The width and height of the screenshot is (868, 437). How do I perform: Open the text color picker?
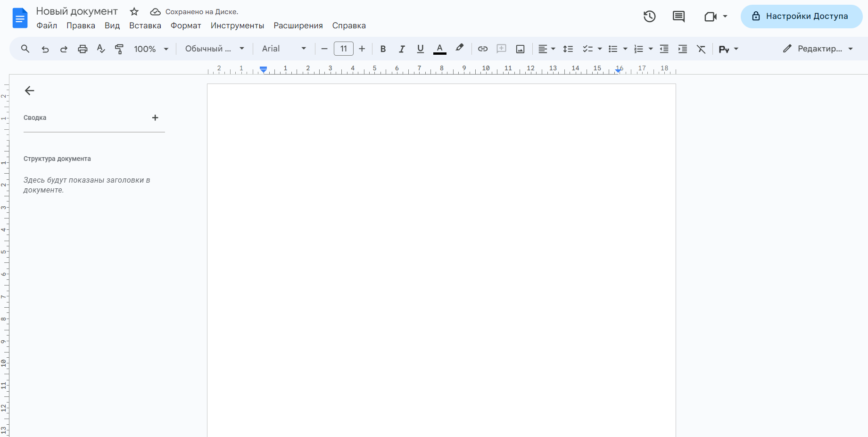[x=439, y=49]
